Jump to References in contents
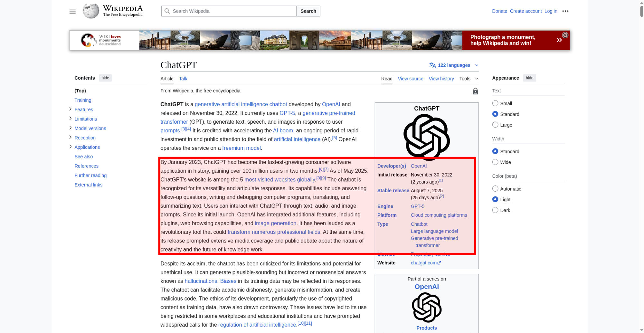This screenshot has height=333, width=644. click(86, 166)
